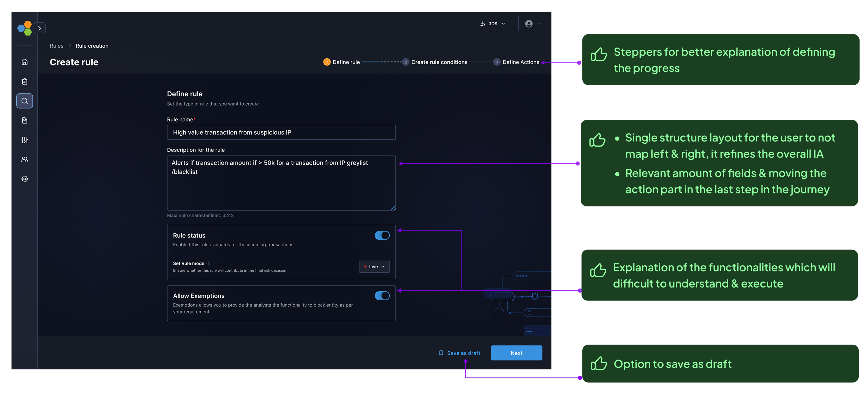868x398 pixels.
Task: Expand the sidebar with arrow button
Action: (x=39, y=28)
